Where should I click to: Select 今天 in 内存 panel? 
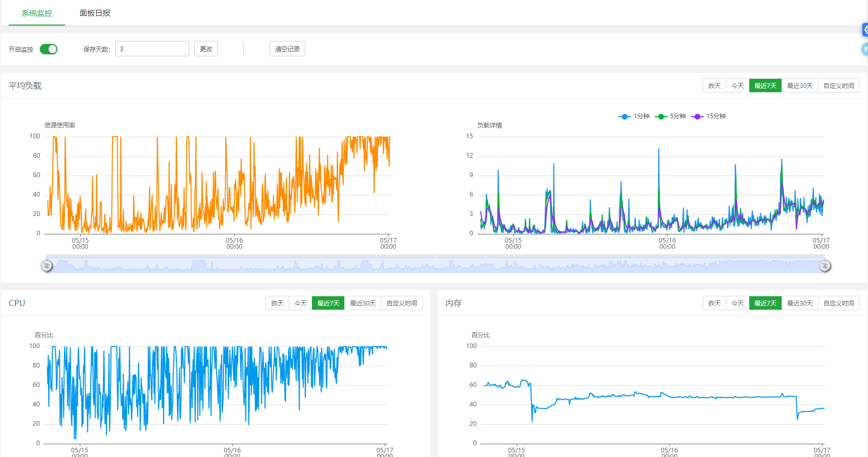tap(738, 303)
